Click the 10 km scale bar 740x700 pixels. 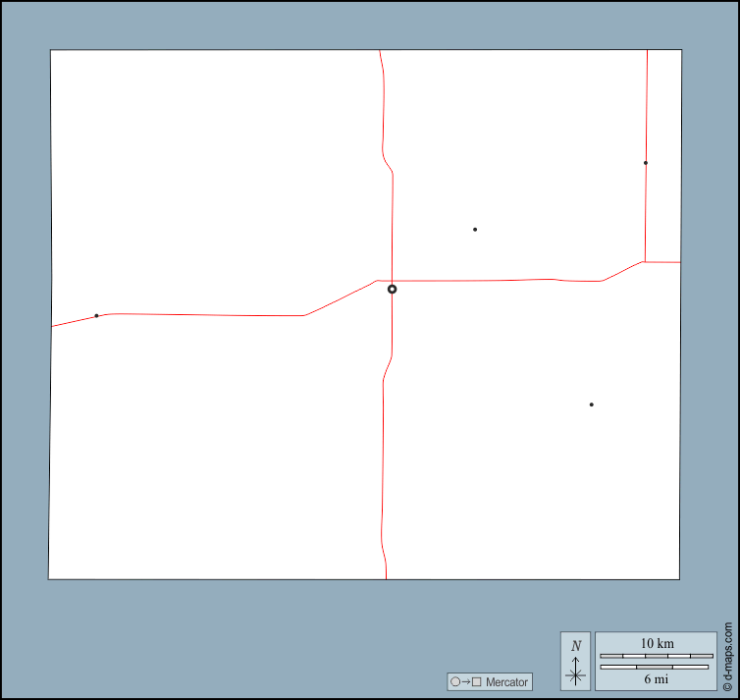(x=657, y=655)
